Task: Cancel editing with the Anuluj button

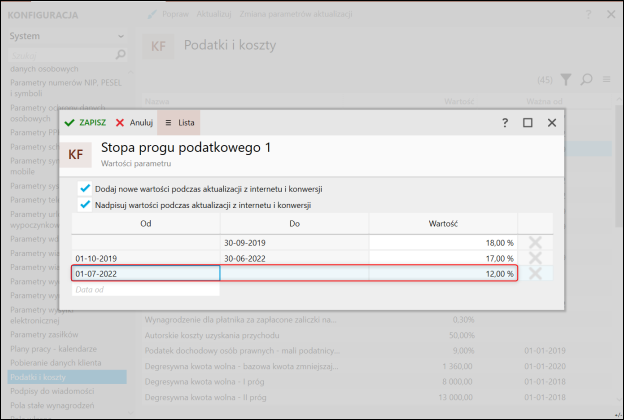Action: coord(134,123)
